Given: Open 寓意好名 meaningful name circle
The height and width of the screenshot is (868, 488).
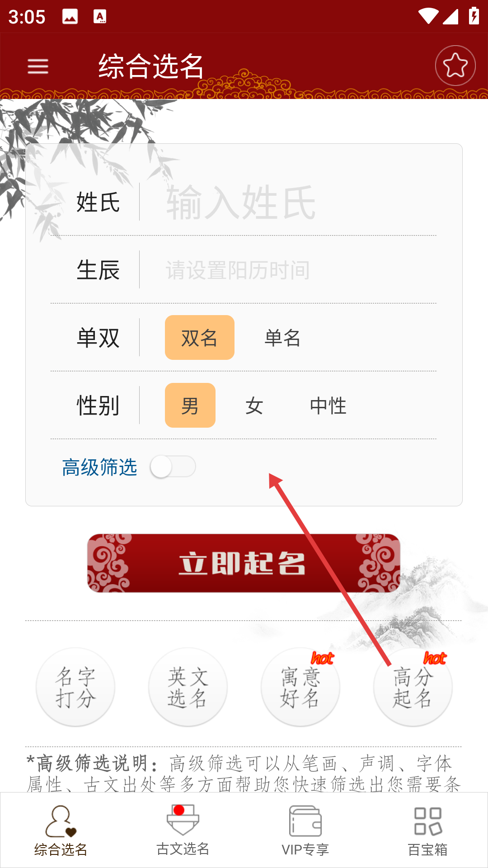Looking at the screenshot, I should (300, 687).
